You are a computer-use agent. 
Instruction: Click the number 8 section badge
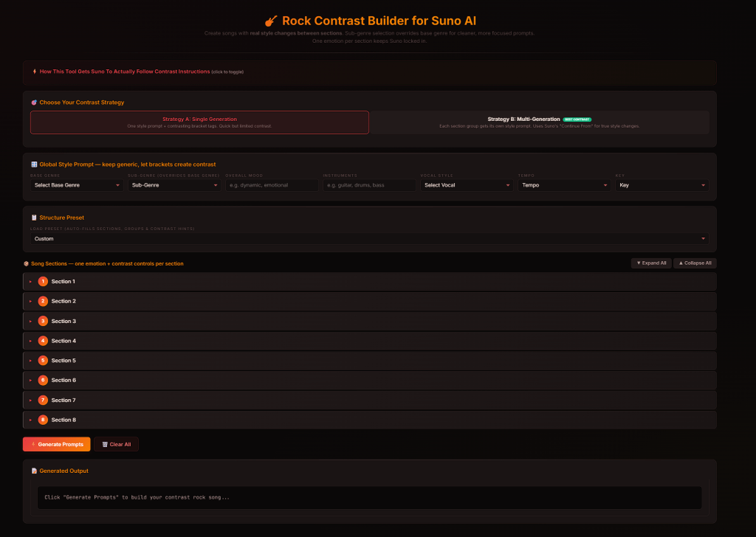click(x=43, y=420)
